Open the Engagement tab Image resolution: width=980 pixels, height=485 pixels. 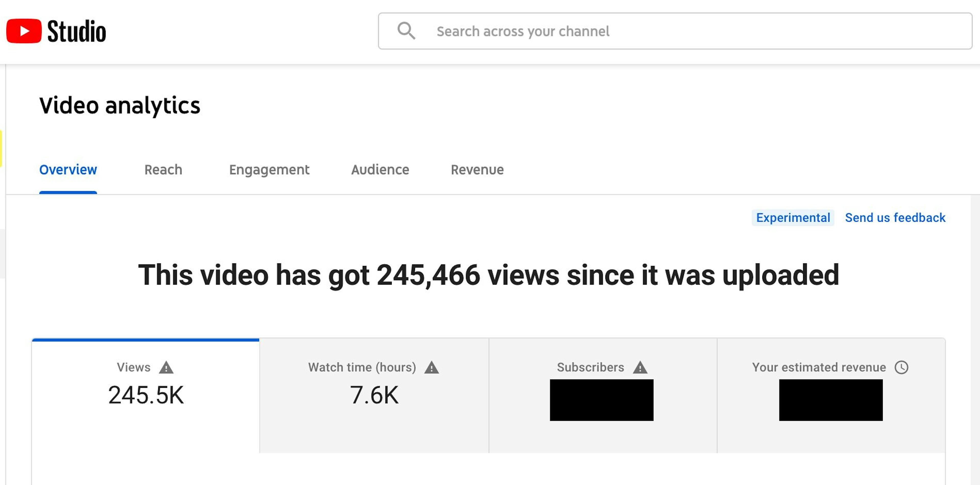(269, 170)
